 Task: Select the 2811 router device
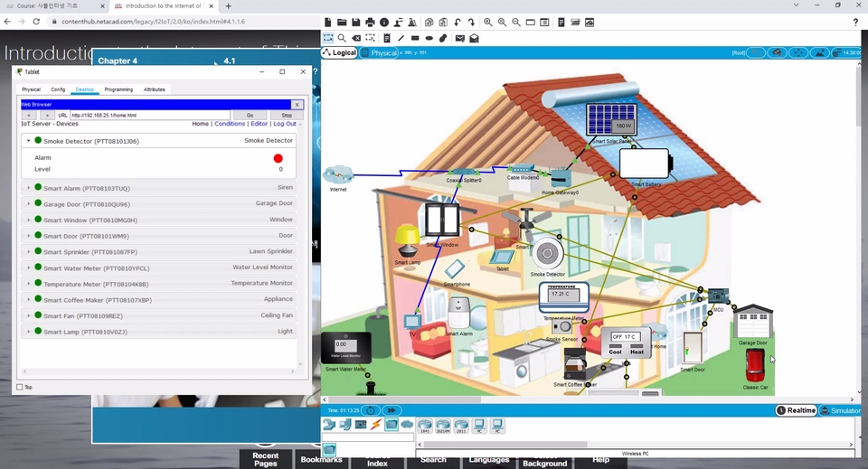460,426
